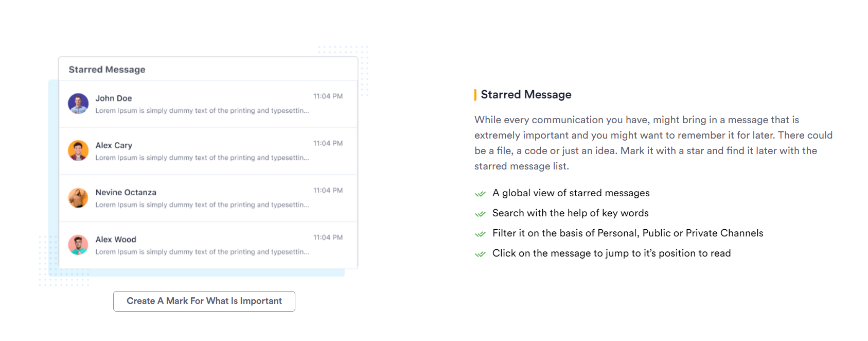Click the Starred Message section heading on right
This screenshot has height=341, width=868.
coord(526,95)
